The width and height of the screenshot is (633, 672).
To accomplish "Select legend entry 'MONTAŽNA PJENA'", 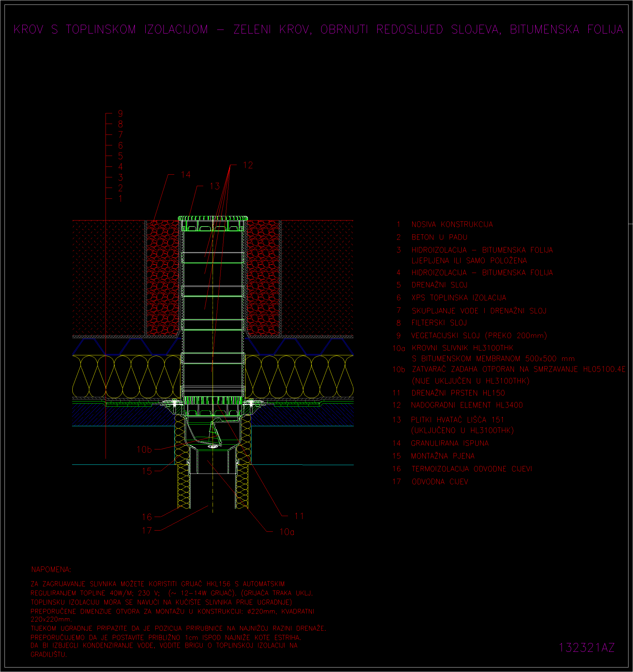I will click(443, 456).
